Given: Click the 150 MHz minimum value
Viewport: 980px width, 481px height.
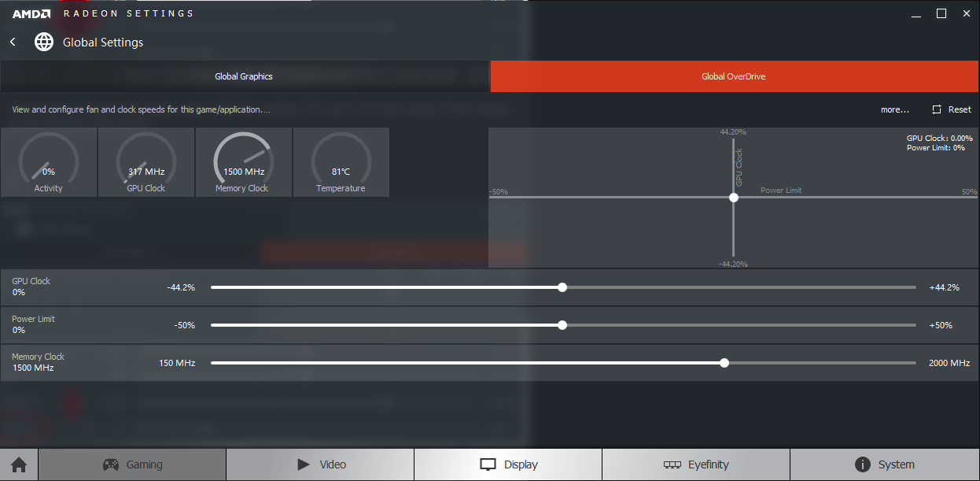Looking at the screenshot, I should (x=177, y=363).
